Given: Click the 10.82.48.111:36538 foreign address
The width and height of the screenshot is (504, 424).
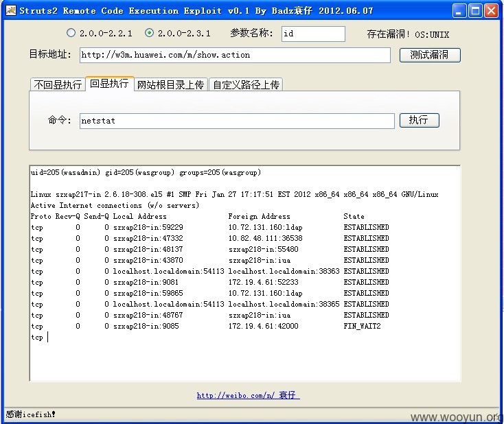Looking at the screenshot, I should [266, 238].
